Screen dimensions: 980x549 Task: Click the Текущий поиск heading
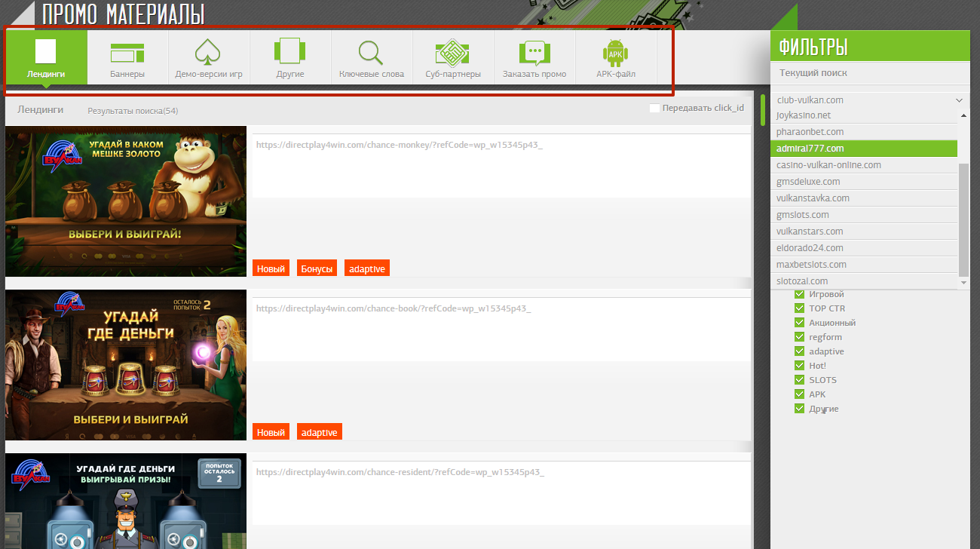tap(813, 73)
